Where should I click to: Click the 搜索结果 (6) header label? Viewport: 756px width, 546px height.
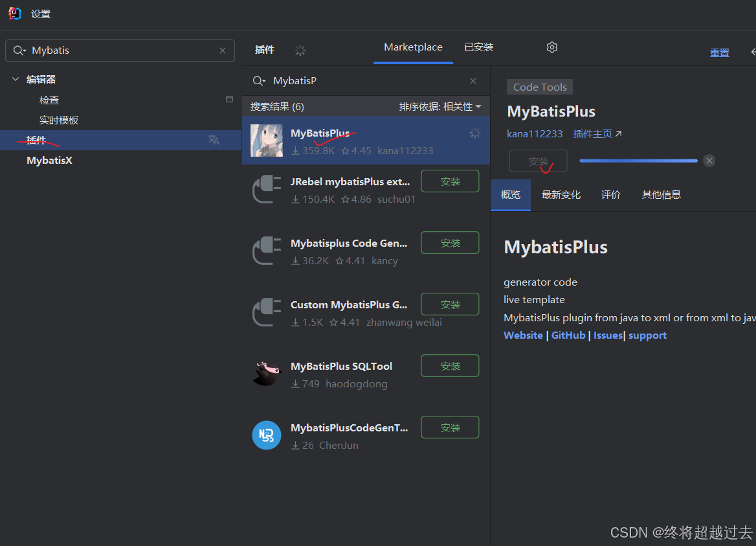click(277, 107)
